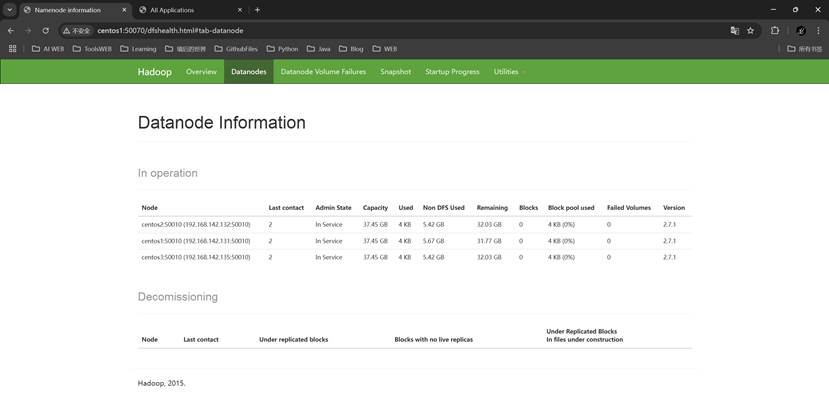829x398 pixels.
Task: Click the translate page icon in address bar
Action: coord(734,31)
